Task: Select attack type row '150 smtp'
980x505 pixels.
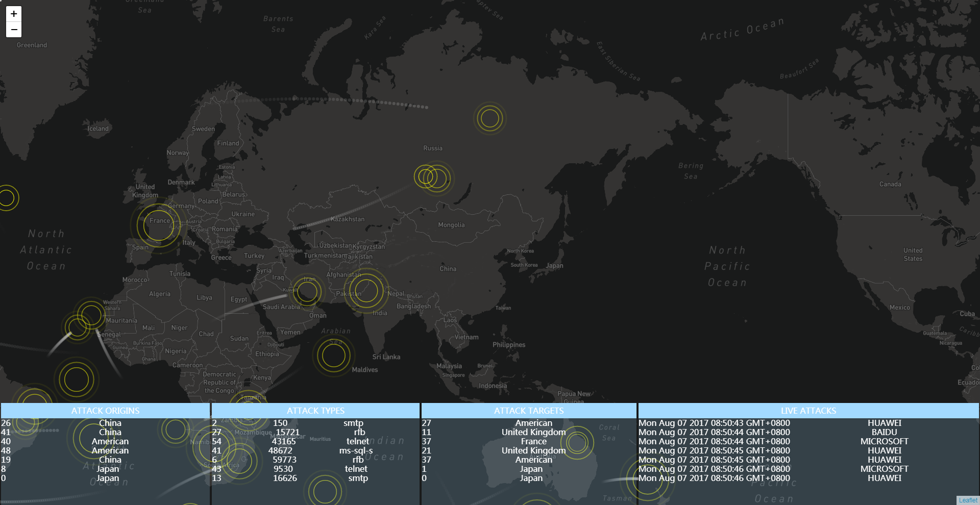Action: (x=315, y=423)
